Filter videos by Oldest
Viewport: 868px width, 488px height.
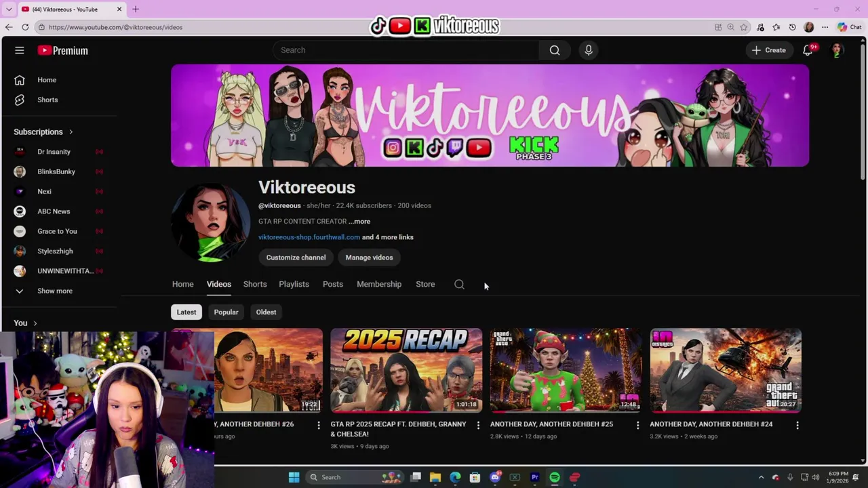(x=266, y=312)
